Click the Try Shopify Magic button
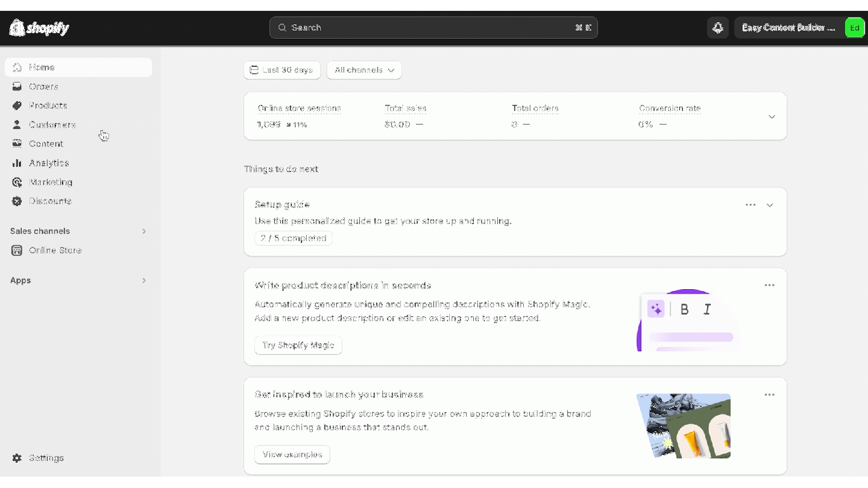 (298, 345)
